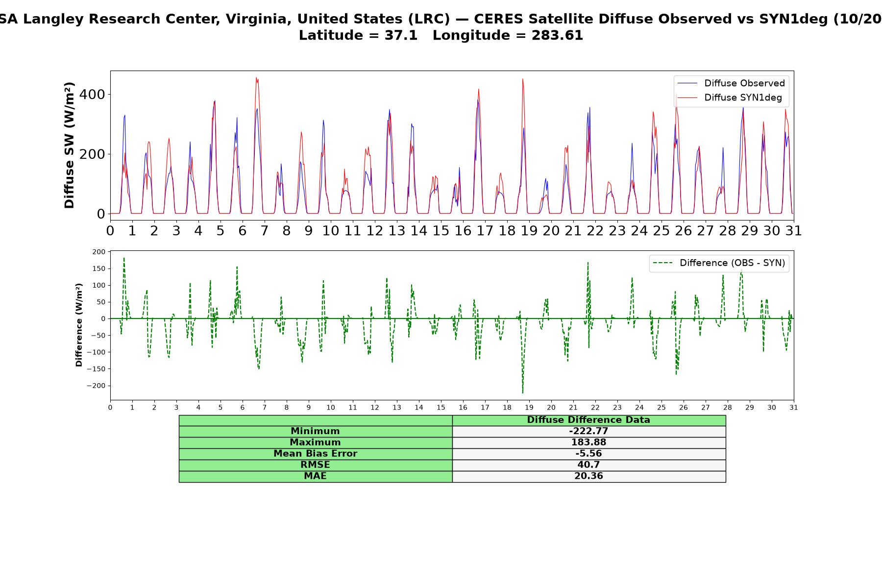Click the blue line sample in legend

687,83
